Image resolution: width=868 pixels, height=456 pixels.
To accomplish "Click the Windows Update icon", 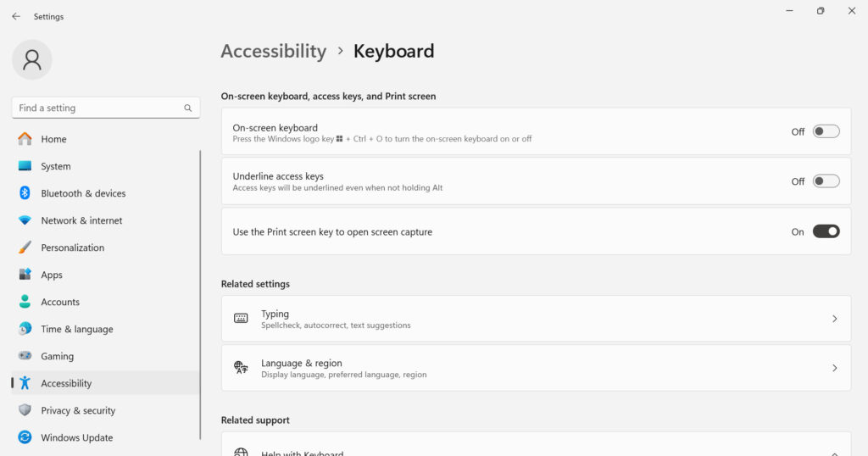I will [x=25, y=437].
